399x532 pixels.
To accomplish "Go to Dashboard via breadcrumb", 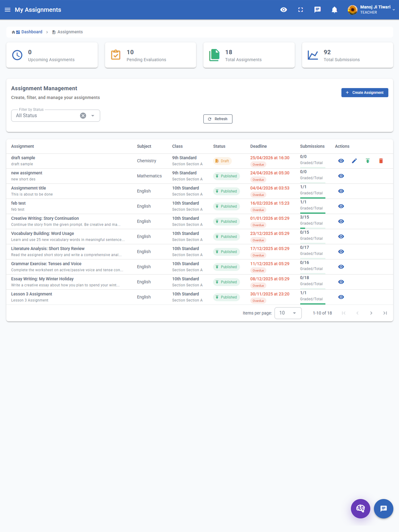I will 32,32.
